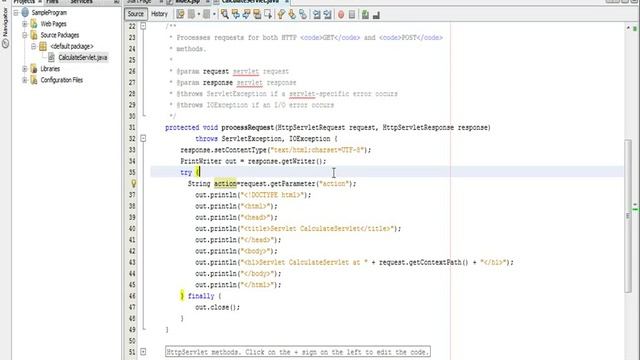
Task: Click the default package icon
Action: click(43, 46)
